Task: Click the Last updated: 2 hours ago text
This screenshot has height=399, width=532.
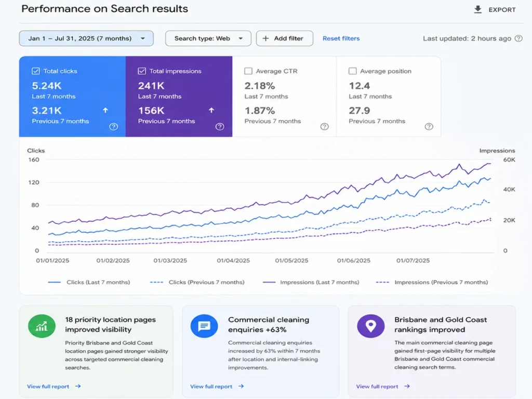Action: (x=467, y=38)
